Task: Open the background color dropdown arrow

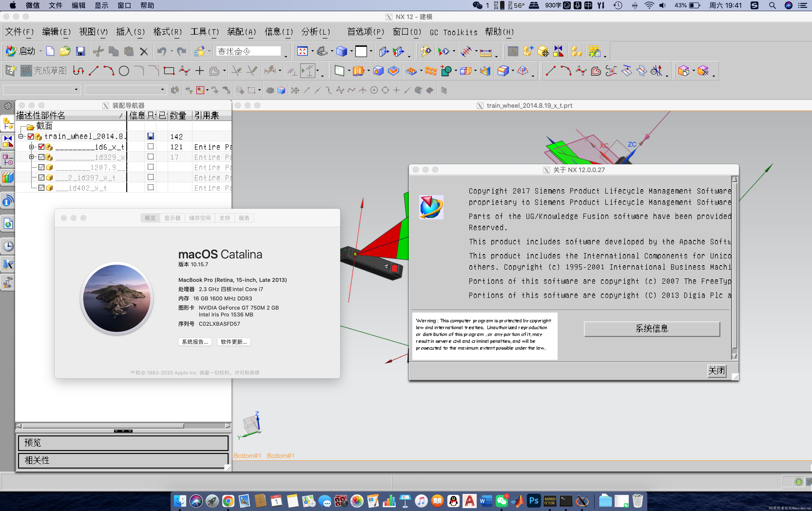Action: tap(371, 52)
